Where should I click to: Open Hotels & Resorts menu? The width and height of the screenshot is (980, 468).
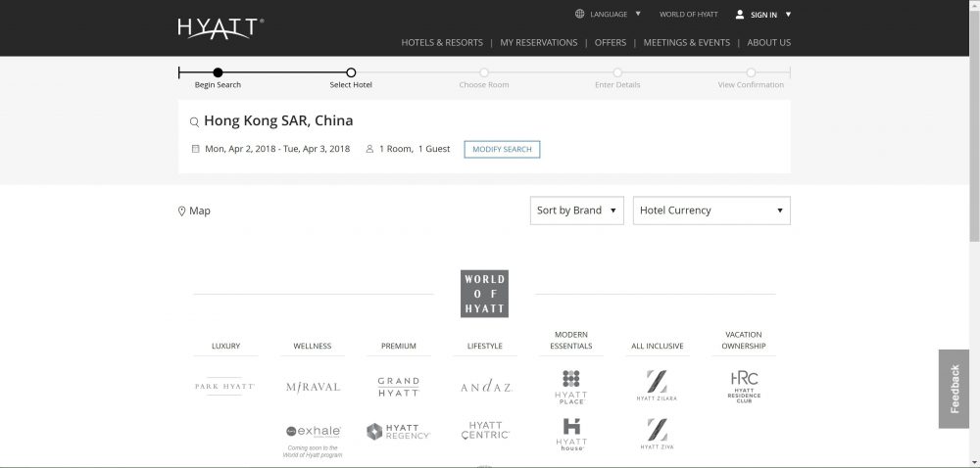(442, 43)
